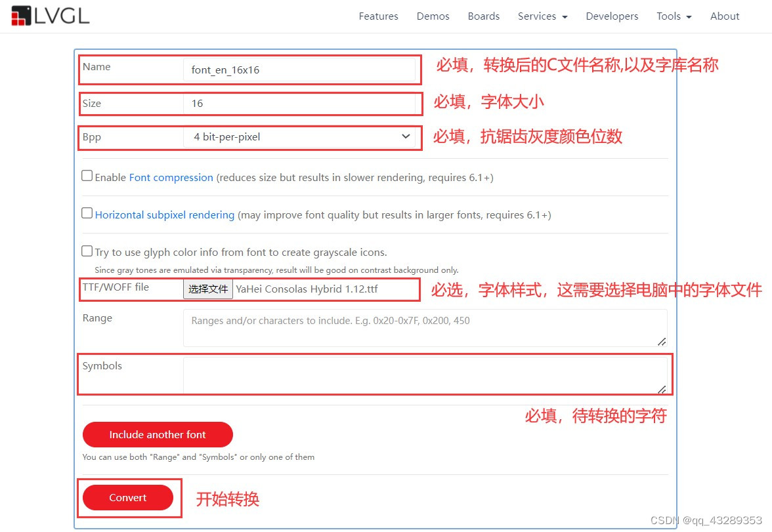Image resolution: width=772 pixels, height=532 pixels.
Task: Click the selected file name YaHei Consolas Hybrid 1.12.ttf
Action: point(307,289)
